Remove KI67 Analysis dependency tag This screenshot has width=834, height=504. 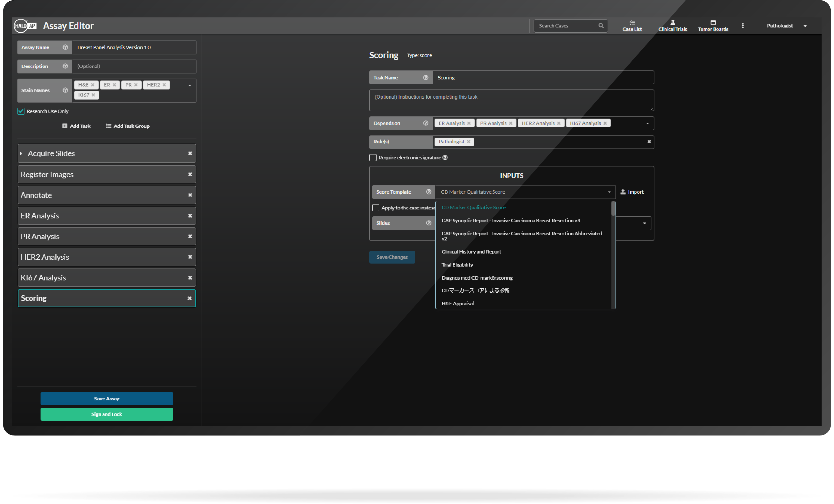[605, 123]
